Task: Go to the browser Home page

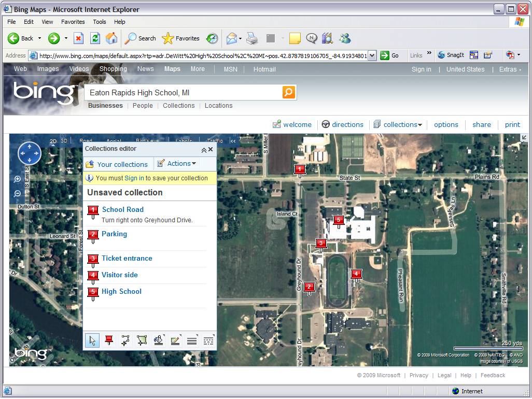Action: click(111, 38)
